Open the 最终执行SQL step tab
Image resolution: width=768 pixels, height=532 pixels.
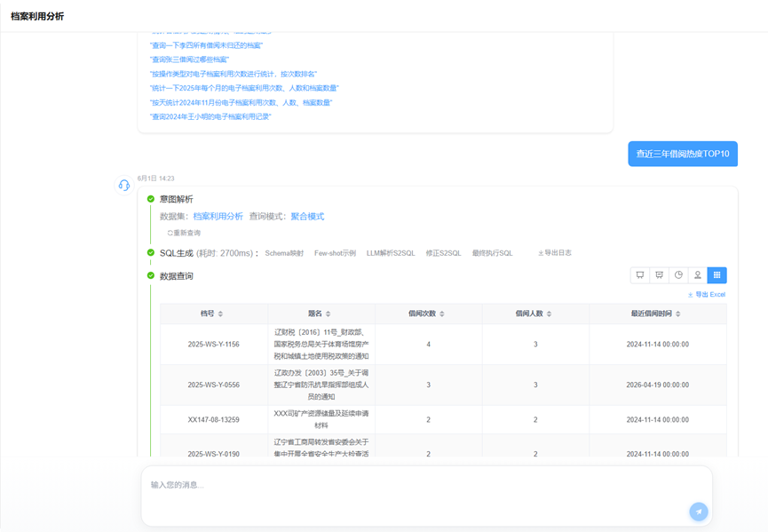click(x=492, y=253)
